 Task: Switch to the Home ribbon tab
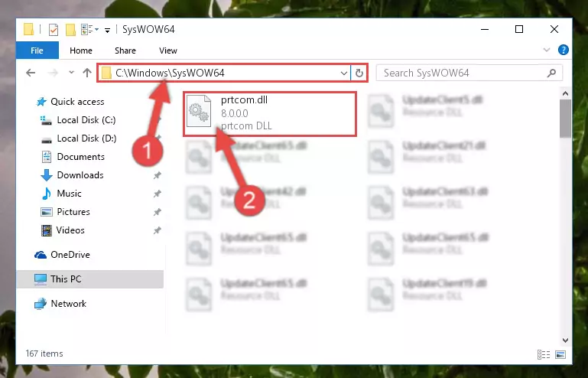(81, 51)
